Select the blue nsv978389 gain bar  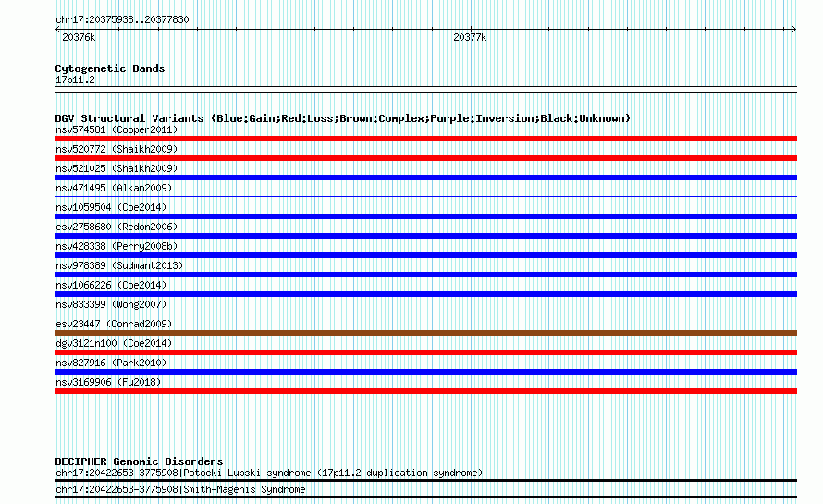point(425,275)
